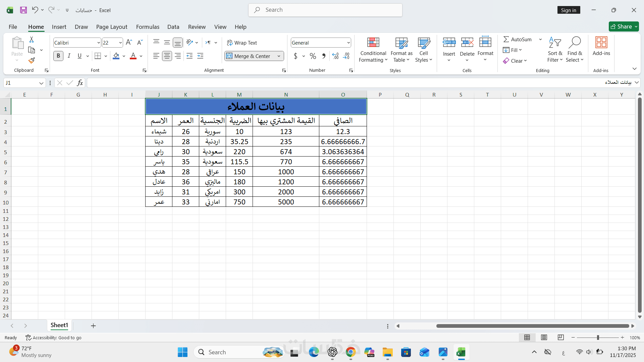Click the Borders icon
644x362 pixels.
(x=98, y=56)
